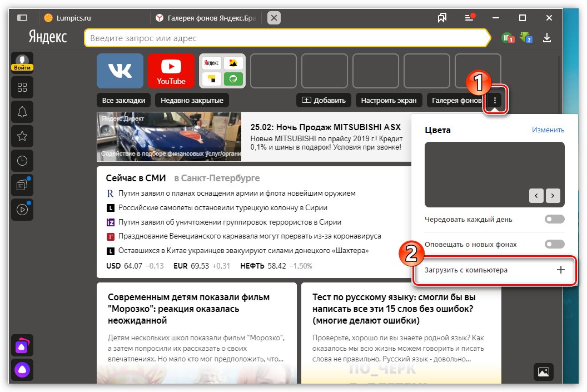The height and width of the screenshot is (392, 587).
Task: Open news about Венецианского карнавала
Action: 250,236
